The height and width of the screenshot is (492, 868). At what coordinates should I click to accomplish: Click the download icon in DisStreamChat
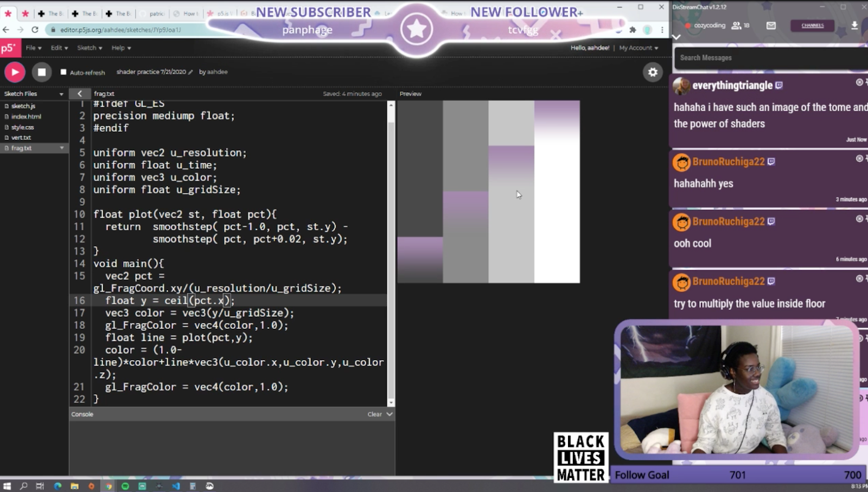pyautogui.click(x=856, y=25)
